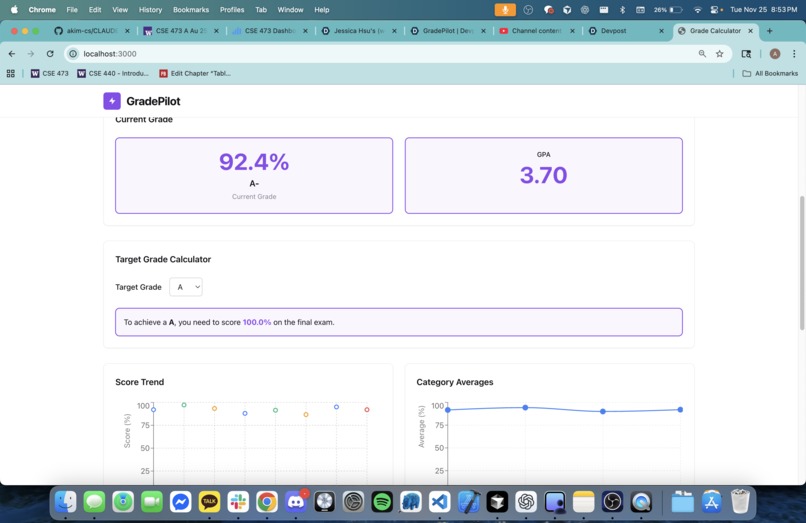Open FaceTime from the dock
806x523 pixels.
click(x=152, y=502)
